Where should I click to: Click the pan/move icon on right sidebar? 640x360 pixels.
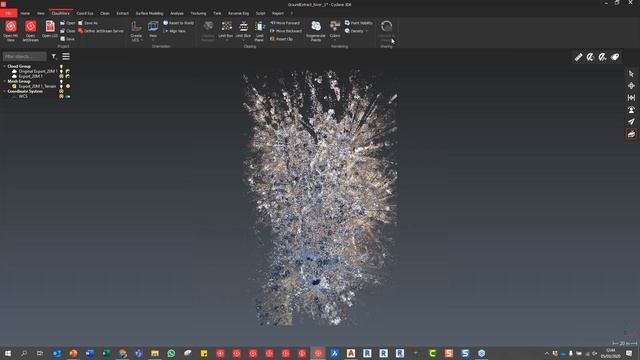coord(631,86)
